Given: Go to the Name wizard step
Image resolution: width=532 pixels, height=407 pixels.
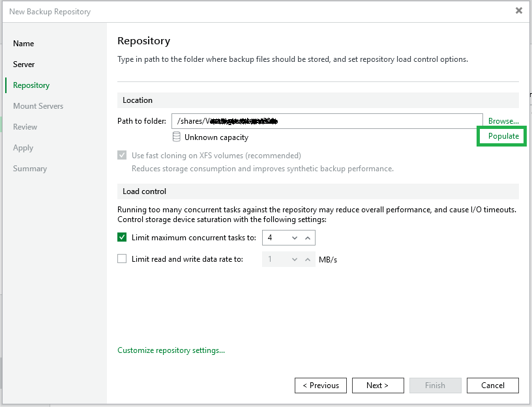Looking at the screenshot, I should pos(23,44).
